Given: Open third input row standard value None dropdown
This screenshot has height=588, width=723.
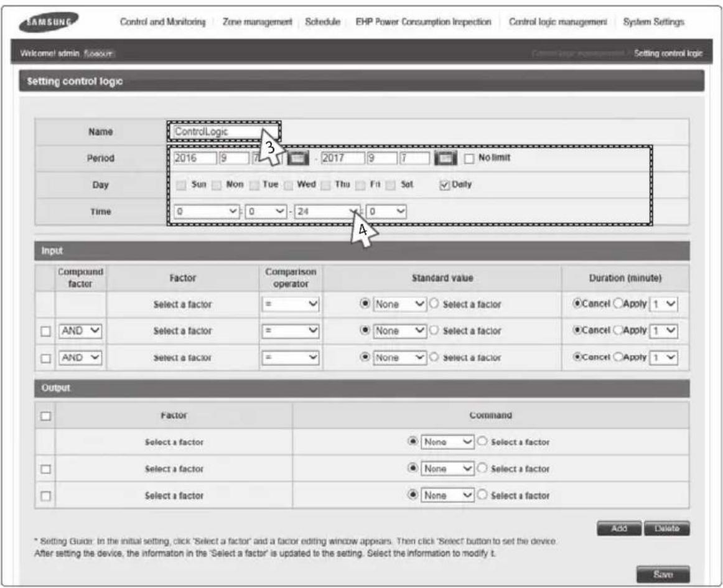Looking at the screenshot, I should [399, 358].
